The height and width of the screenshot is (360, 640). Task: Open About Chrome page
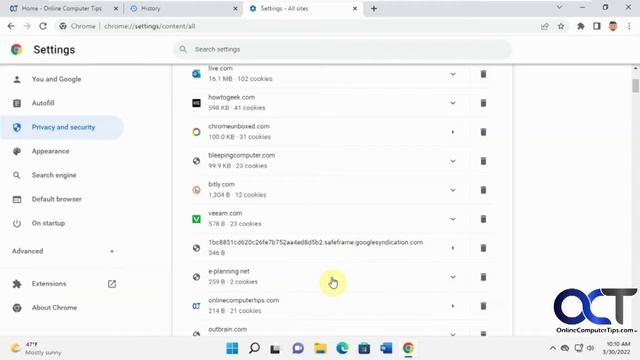[54, 308]
